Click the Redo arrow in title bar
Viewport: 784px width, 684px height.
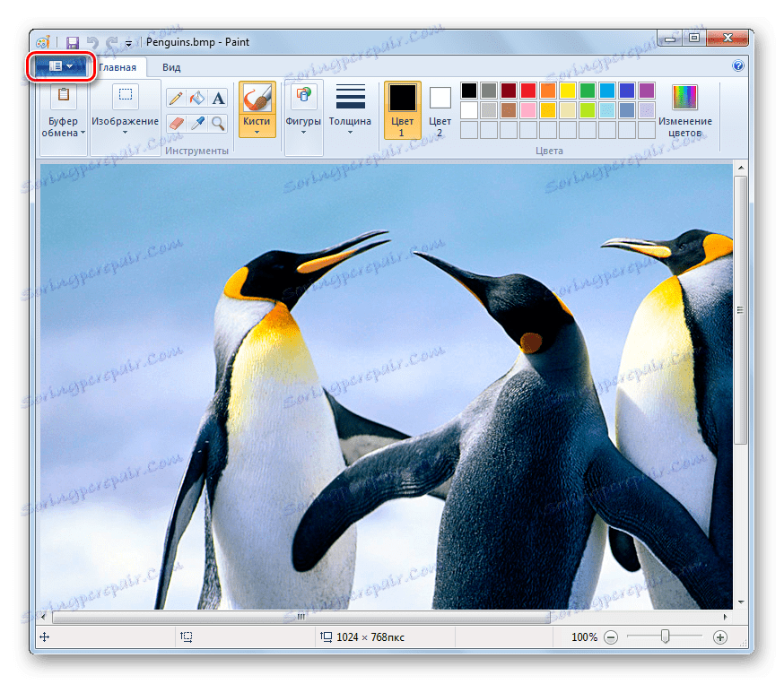[x=111, y=42]
